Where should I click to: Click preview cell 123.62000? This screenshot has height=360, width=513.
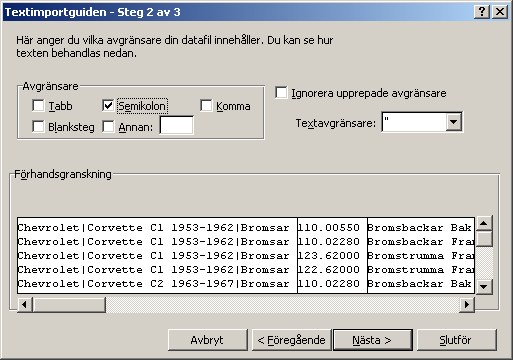(x=329, y=256)
